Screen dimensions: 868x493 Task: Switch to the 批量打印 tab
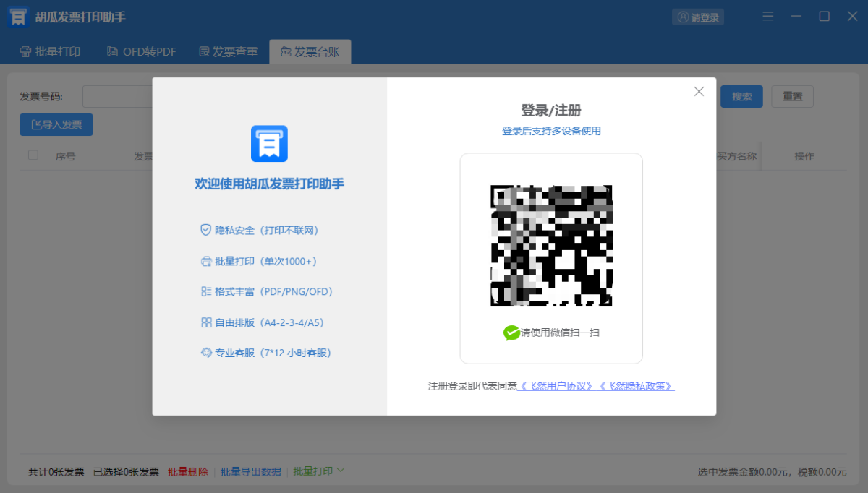click(x=50, y=51)
